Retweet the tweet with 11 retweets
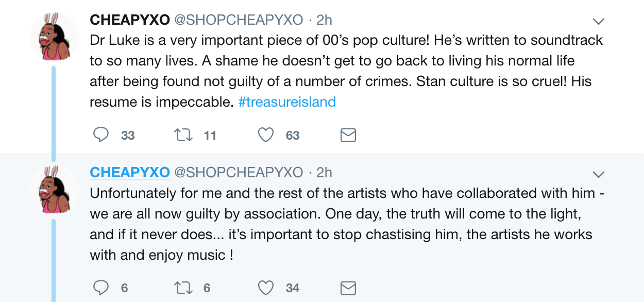 pyautogui.click(x=182, y=135)
